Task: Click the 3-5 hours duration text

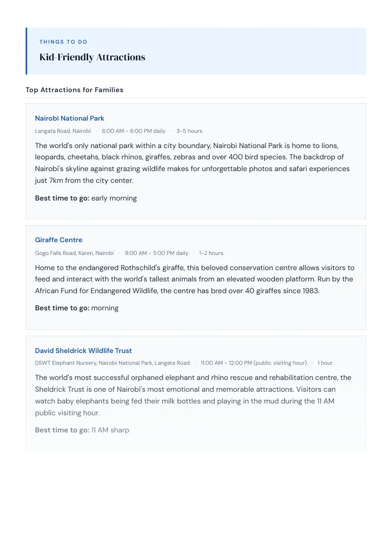Action: [189, 131]
